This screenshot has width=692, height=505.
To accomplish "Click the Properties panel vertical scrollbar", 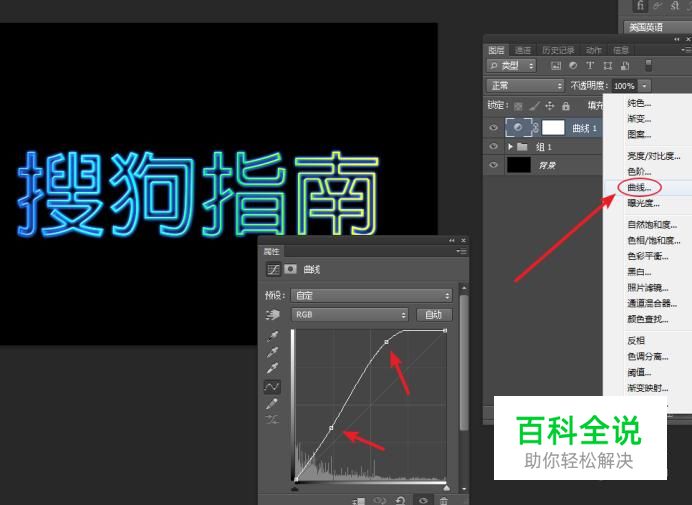I will [463, 362].
